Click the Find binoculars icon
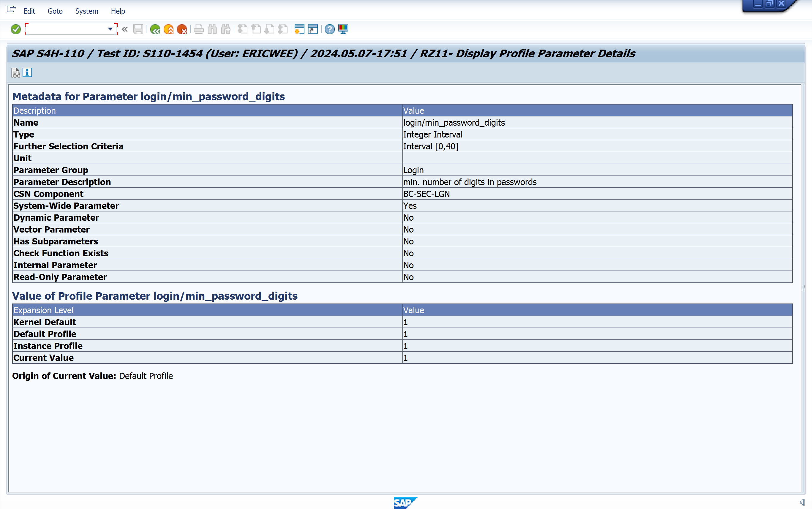Image resolution: width=812 pixels, height=509 pixels. pos(212,29)
